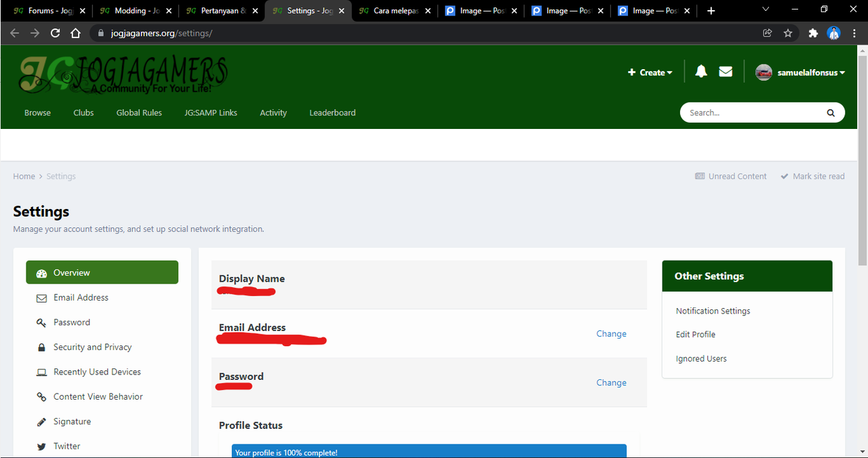Select Password in settings sidebar
Image resolution: width=868 pixels, height=458 pixels.
point(102,322)
